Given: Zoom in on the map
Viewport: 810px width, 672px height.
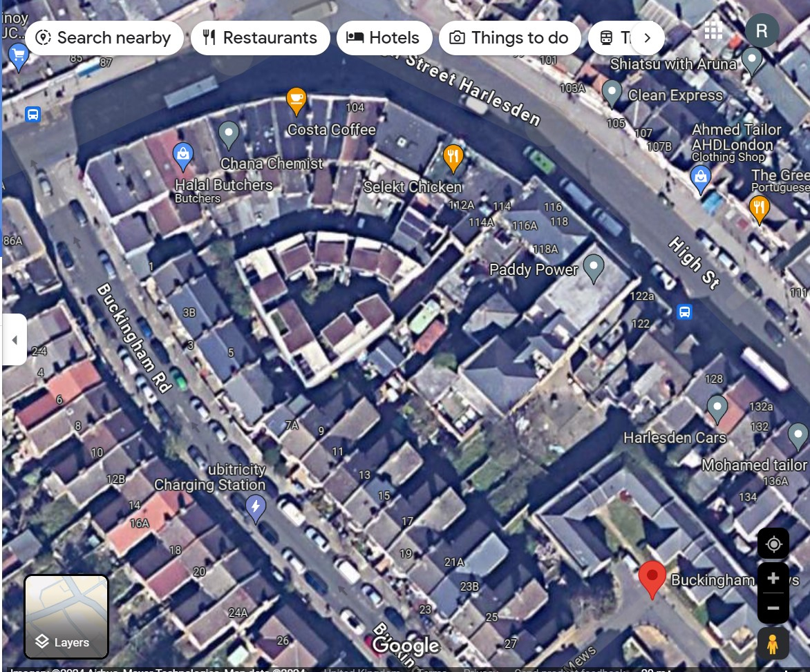Looking at the screenshot, I should [x=773, y=578].
